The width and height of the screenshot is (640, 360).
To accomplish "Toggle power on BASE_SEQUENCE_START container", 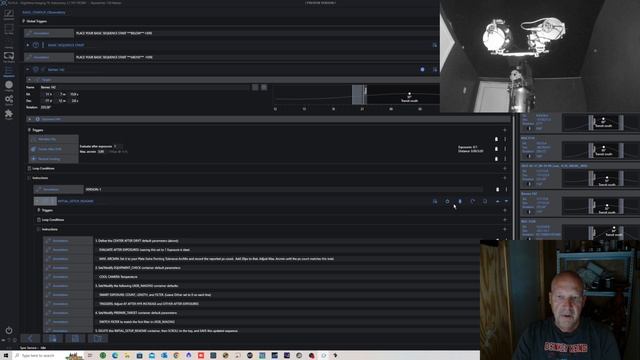I will (36, 45).
